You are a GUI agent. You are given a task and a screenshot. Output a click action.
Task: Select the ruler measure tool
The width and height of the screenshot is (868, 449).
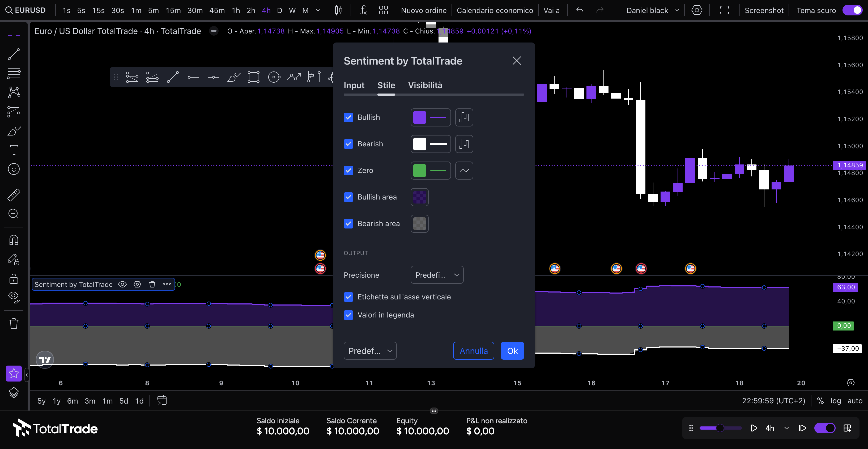click(14, 195)
